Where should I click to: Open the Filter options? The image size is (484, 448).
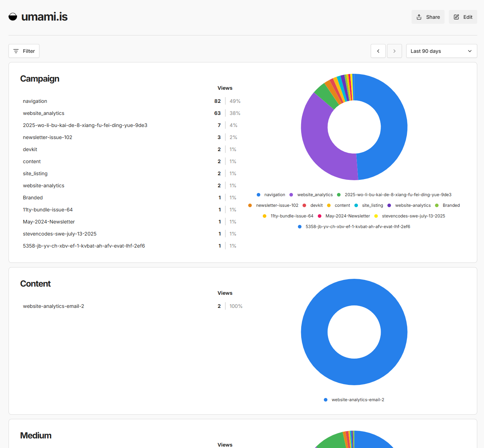tap(24, 51)
